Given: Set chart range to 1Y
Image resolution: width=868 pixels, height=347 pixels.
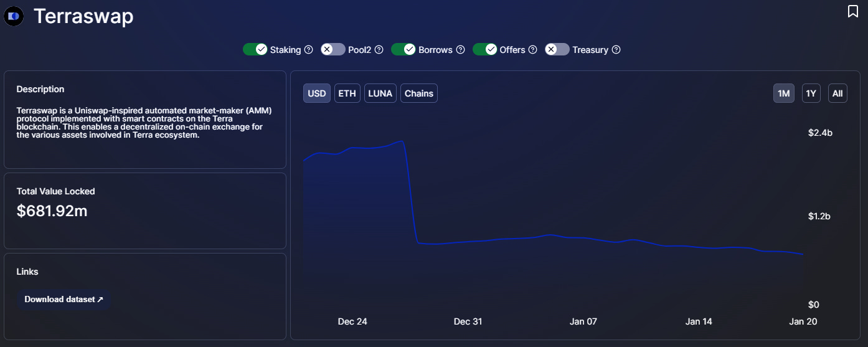Looking at the screenshot, I should click(811, 93).
